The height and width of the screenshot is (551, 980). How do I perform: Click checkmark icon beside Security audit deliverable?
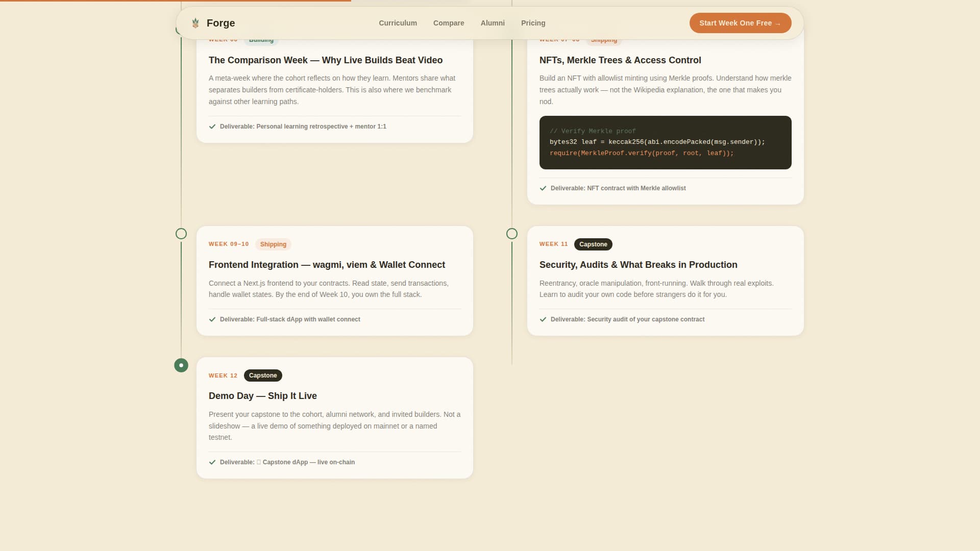coord(543,319)
